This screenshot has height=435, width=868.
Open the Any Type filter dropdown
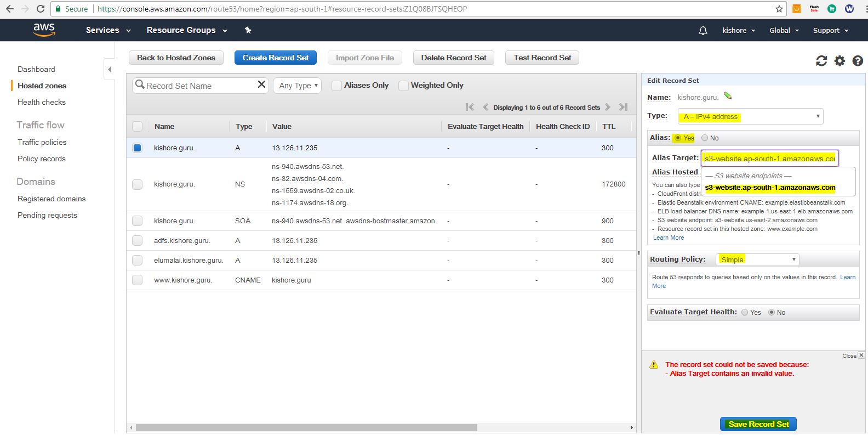(x=298, y=86)
